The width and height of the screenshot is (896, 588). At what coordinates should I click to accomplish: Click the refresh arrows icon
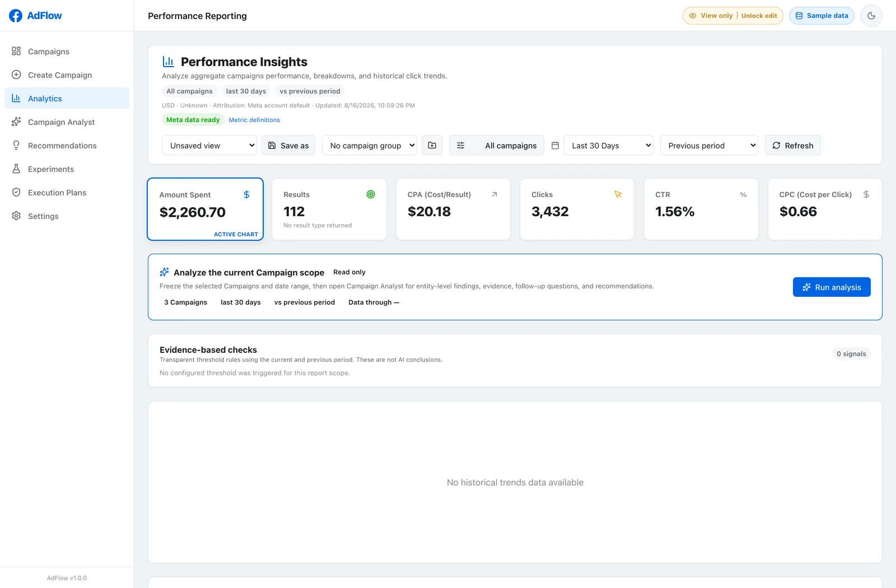776,145
